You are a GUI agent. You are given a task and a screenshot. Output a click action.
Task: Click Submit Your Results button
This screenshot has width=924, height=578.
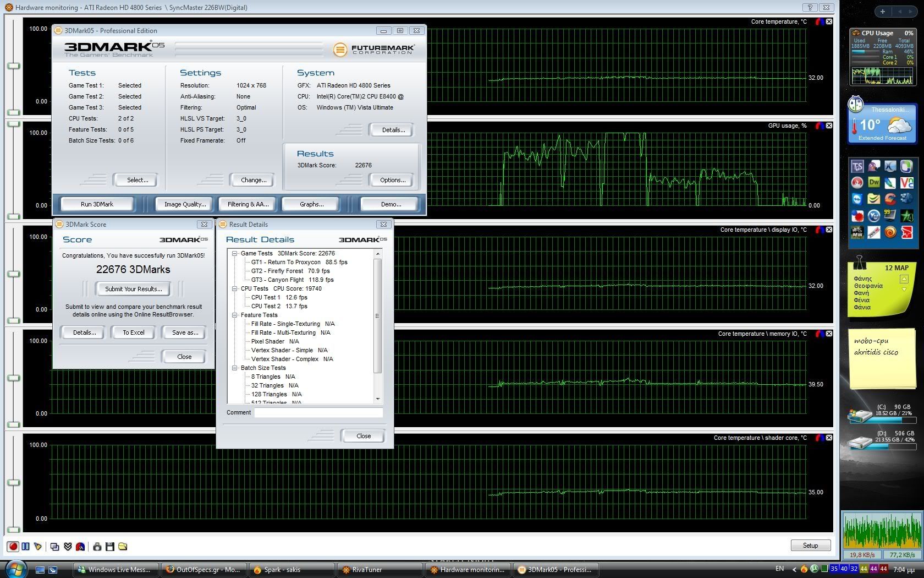click(134, 289)
